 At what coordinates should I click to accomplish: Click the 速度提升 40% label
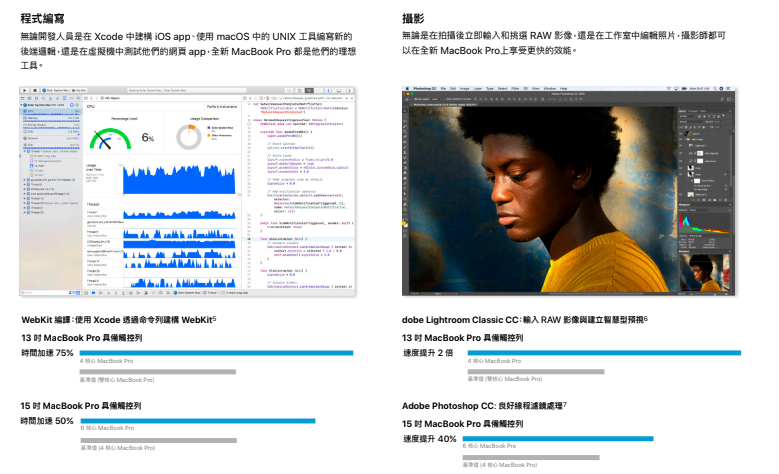pyautogui.click(x=429, y=439)
